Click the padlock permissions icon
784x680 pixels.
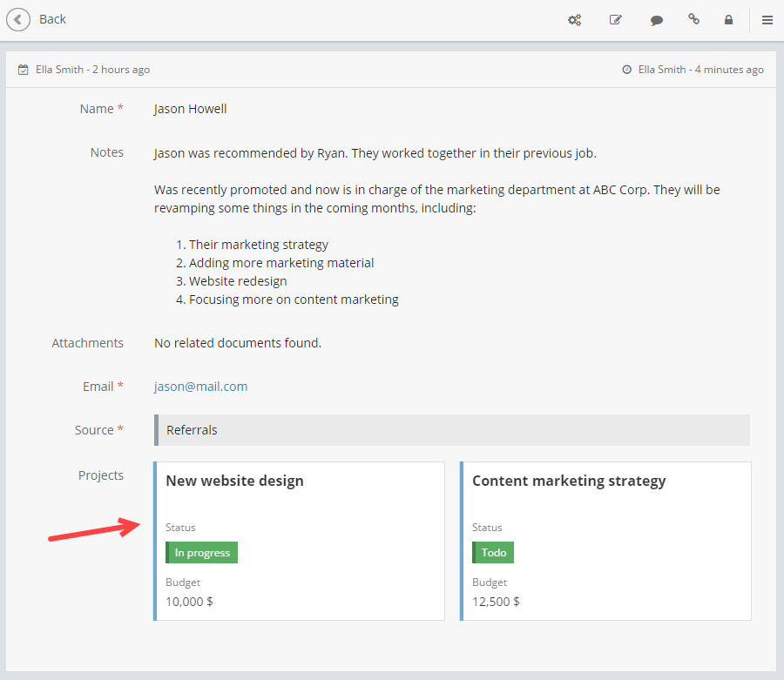728,20
